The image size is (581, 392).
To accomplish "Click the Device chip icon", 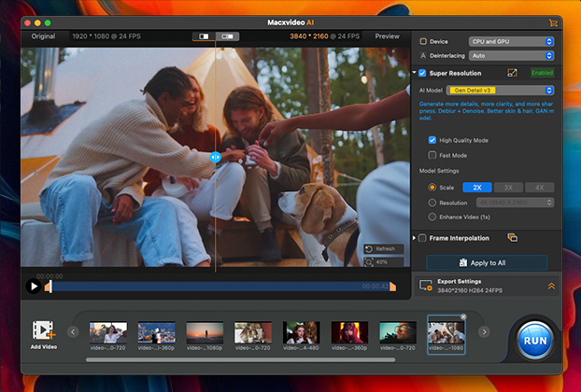I will pyautogui.click(x=423, y=41).
